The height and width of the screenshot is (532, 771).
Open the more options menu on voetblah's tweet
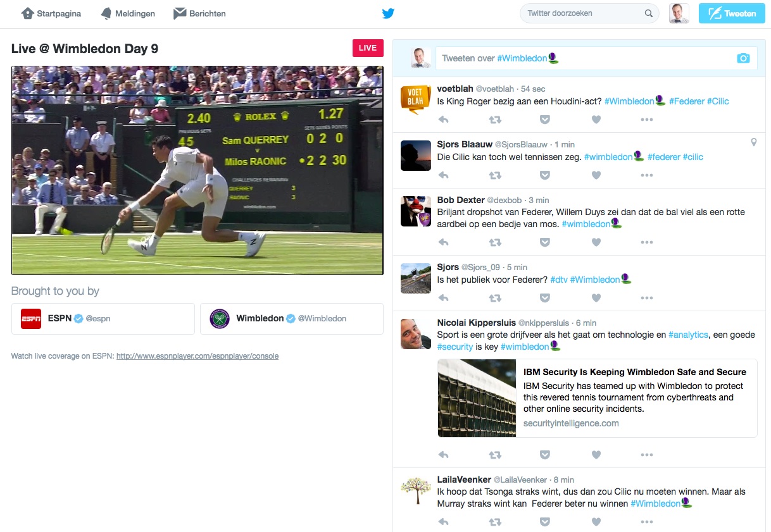tap(646, 119)
